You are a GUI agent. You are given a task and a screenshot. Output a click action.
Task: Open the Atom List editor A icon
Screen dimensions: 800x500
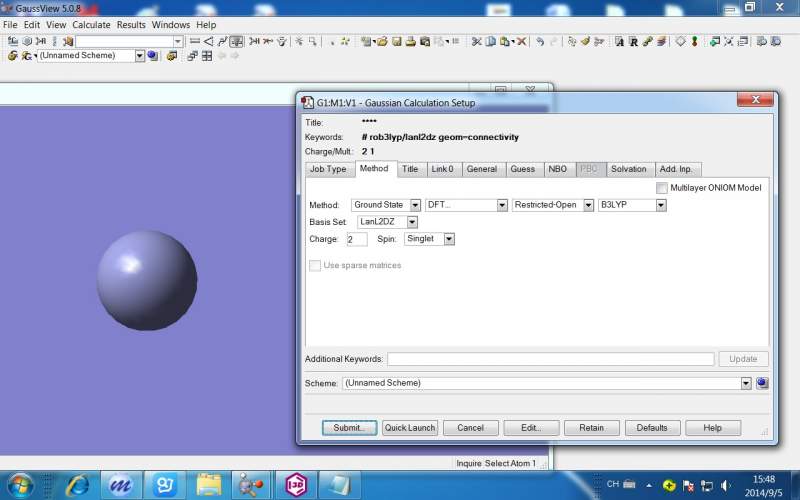pyautogui.click(x=619, y=41)
